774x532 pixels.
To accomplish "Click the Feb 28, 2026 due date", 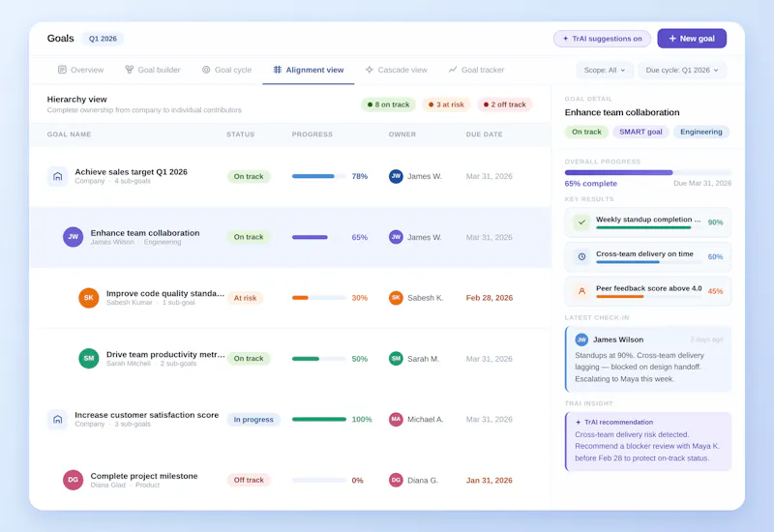I will (x=490, y=298).
